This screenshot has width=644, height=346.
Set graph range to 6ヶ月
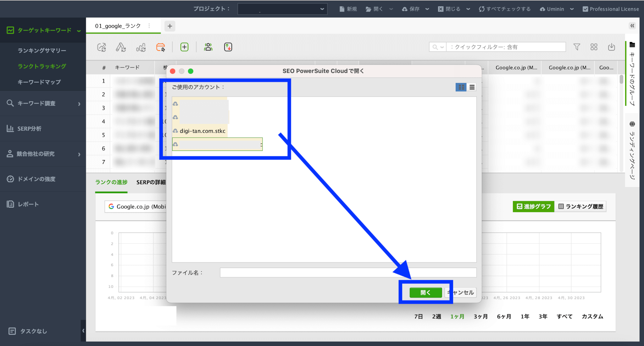pyautogui.click(x=504, y=316)
